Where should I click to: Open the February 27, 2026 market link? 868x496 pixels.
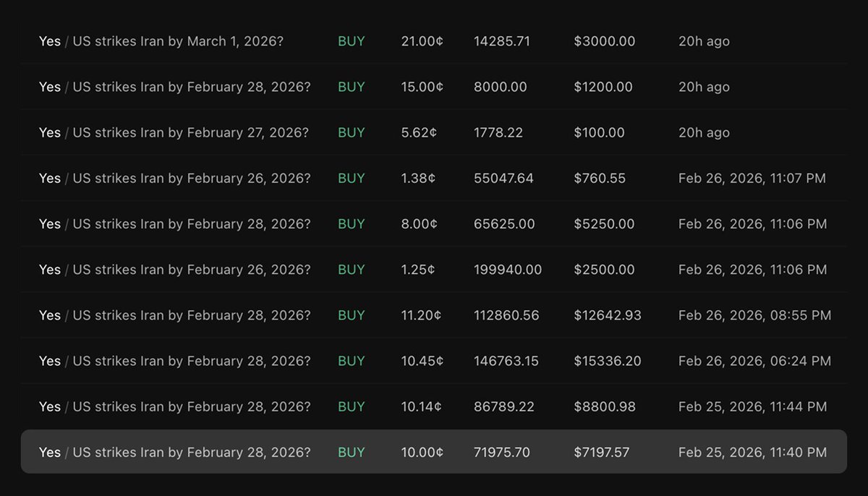190,132
